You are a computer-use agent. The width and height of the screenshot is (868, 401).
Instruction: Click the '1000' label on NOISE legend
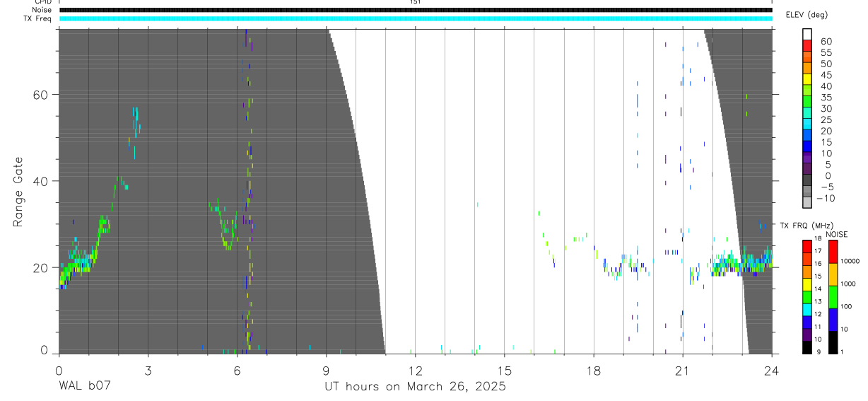pos(847,284)
